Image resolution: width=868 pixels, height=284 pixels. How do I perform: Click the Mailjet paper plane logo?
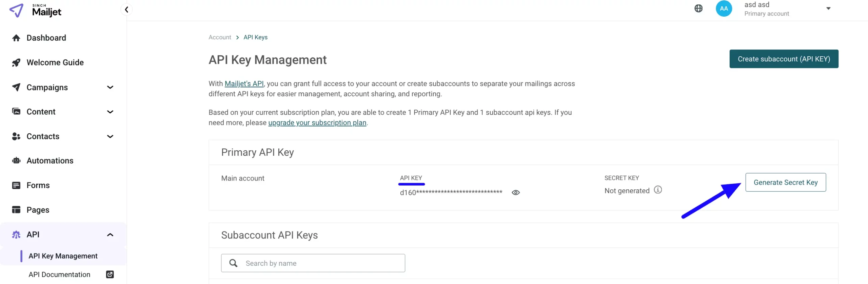point(16,10)
